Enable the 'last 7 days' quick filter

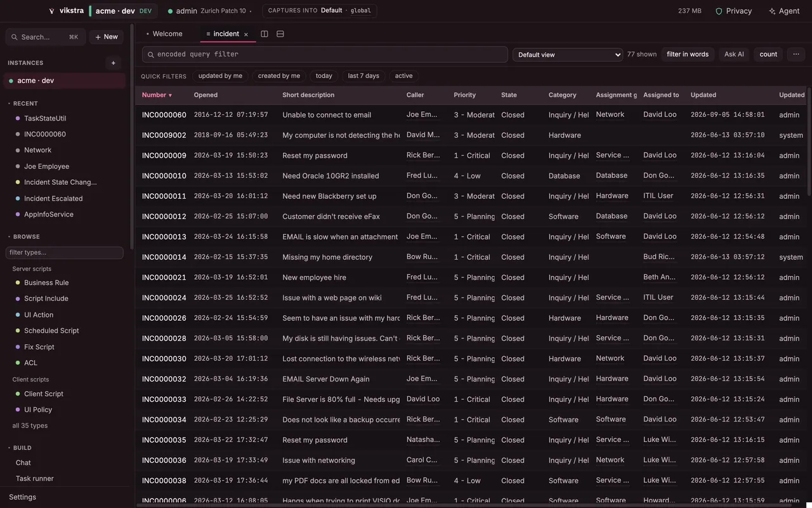pyautogui.click(x=363, y=76)
